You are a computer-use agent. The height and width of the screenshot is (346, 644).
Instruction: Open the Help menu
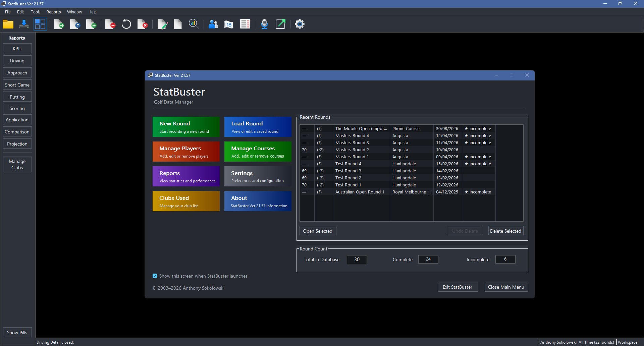coord(93,12)
